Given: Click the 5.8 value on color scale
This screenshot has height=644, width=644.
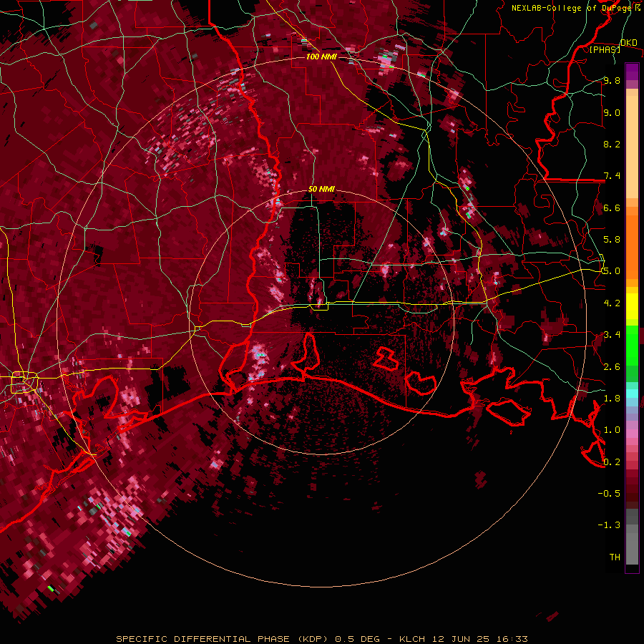Looking at the screenshot, I should (x=612, y=240).
